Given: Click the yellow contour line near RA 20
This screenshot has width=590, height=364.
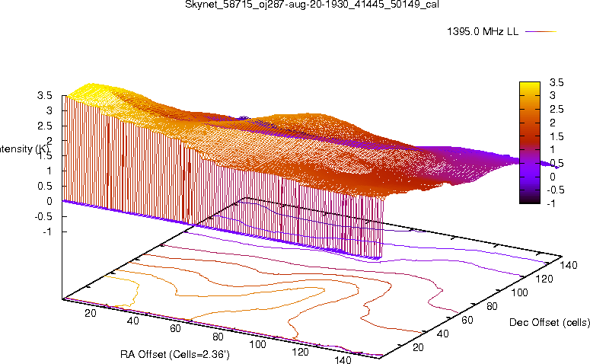Looking at the screenshot, I should click(x=138, y=288).
